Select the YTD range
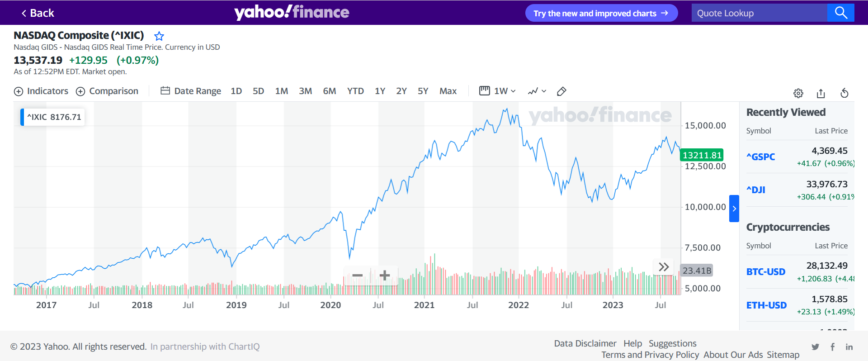Viewport: 868px width, 361px height. (x=355, y=91)
